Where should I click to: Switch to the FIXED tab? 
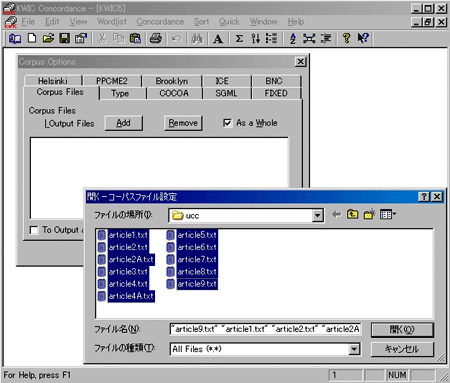[x=276, y=94]
